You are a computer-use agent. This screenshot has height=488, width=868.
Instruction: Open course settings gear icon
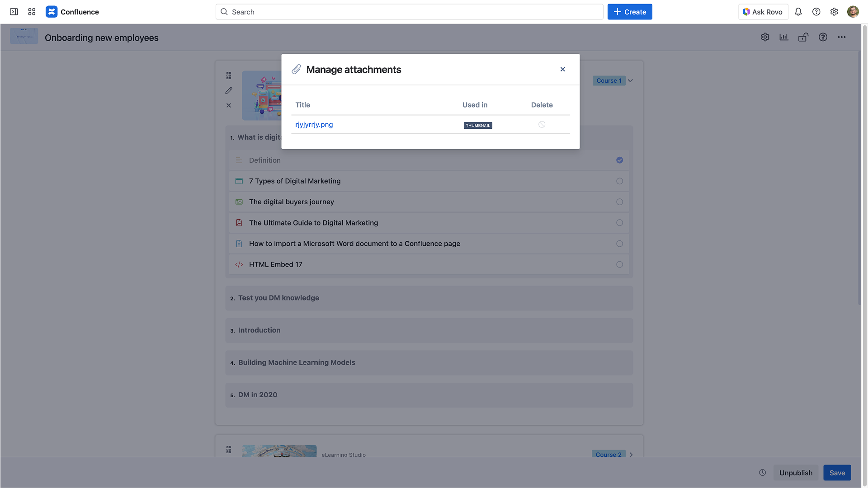[765, 37]
